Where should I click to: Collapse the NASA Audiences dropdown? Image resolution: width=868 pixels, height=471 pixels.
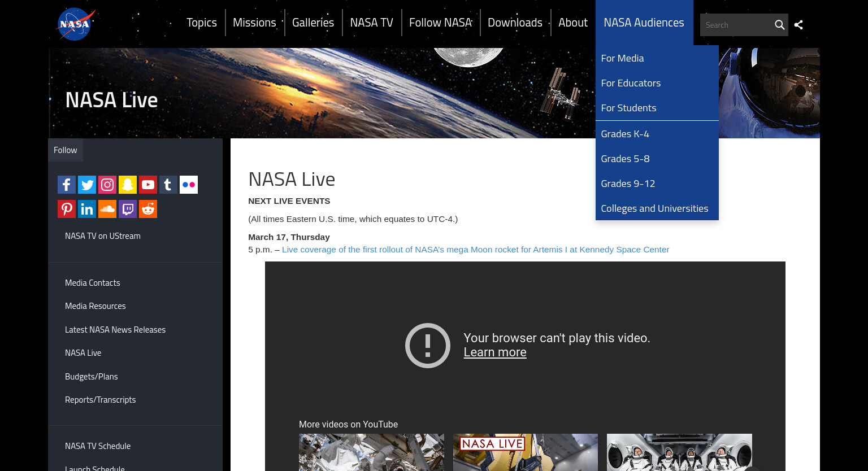coord(644,23)
